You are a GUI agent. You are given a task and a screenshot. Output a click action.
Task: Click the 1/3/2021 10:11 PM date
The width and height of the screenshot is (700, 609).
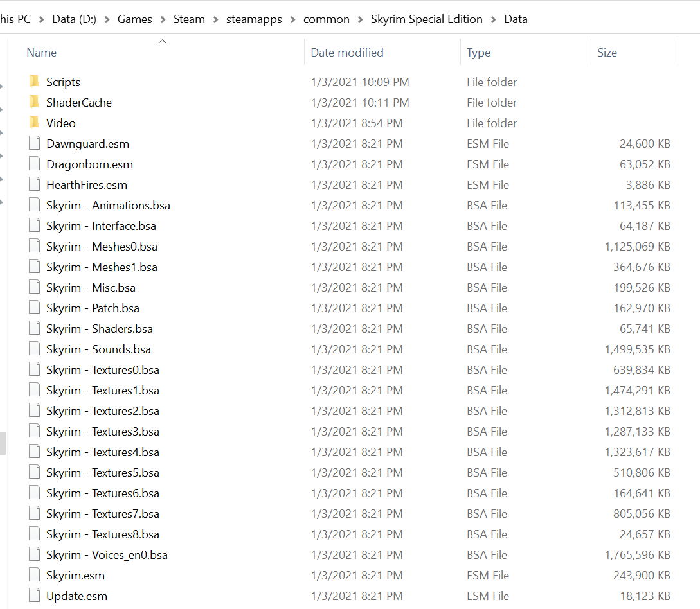[x=360, y=102]
